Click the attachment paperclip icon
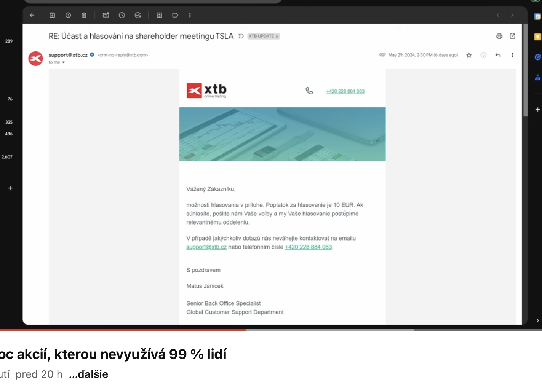Viewport: 542px width, 392px height. 382,55
